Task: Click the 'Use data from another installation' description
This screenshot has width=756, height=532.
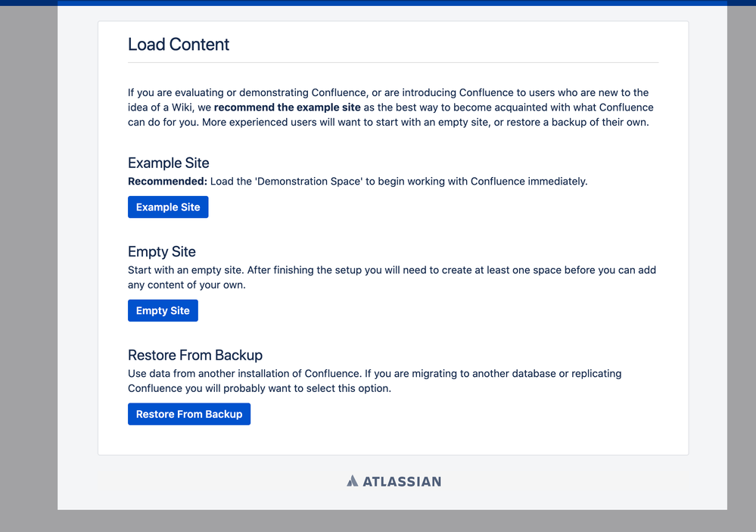Action: (375, 381)
